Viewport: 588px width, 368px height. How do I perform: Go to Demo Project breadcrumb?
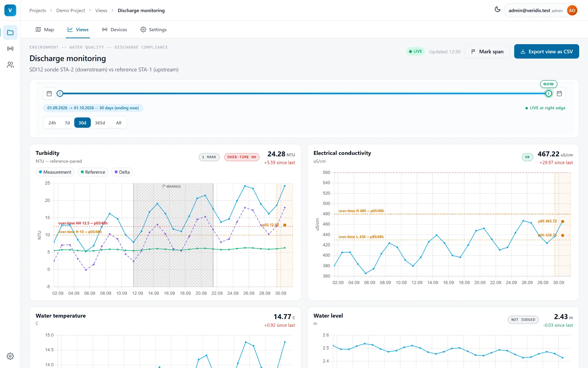coord(71,10)
